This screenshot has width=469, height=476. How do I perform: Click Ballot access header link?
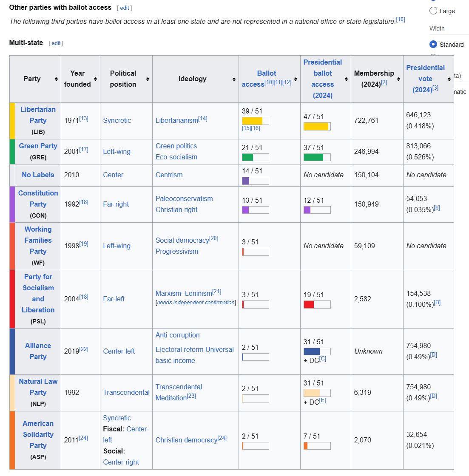(260, 79)
